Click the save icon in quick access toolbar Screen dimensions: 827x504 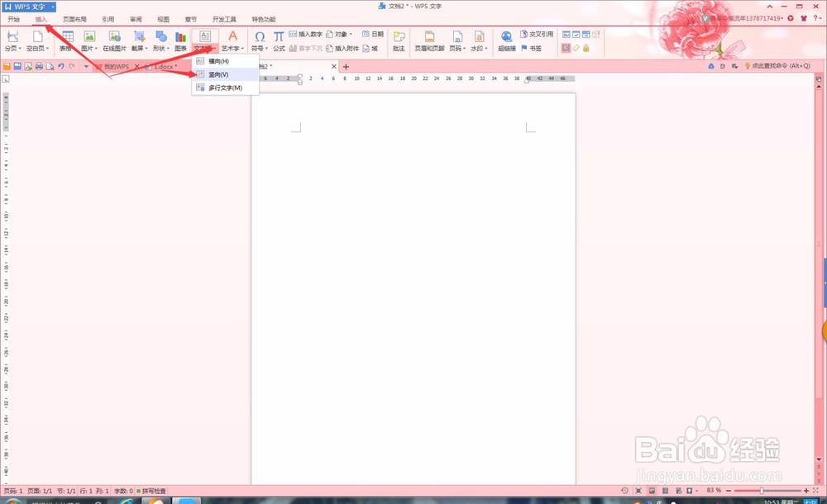pos(17,66)
